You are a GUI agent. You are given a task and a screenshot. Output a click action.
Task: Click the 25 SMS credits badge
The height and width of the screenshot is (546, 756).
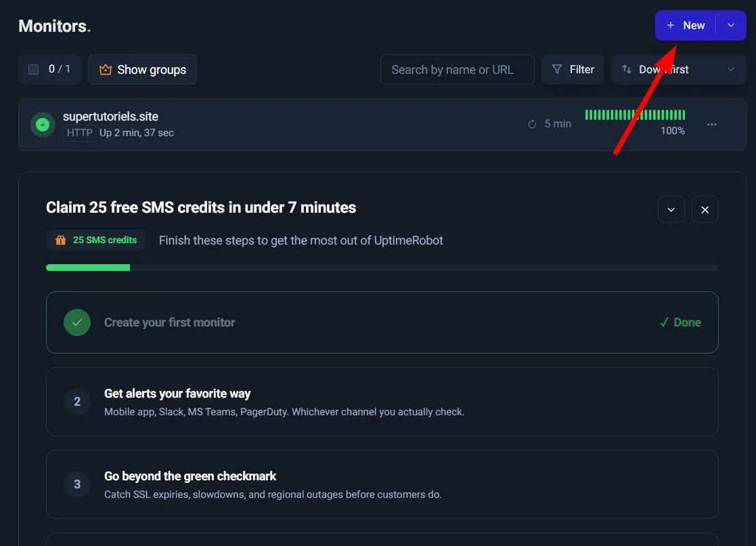pos(96,240)
